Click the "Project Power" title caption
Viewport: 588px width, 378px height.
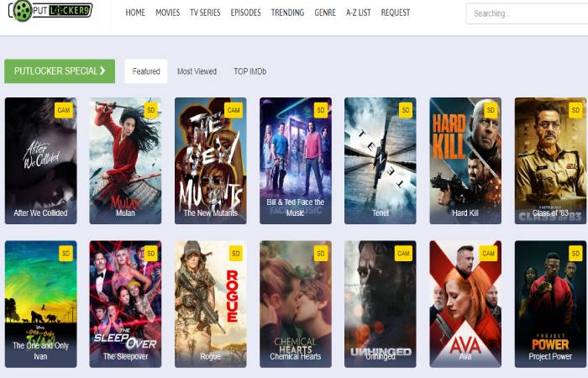(x=550, y=356)
